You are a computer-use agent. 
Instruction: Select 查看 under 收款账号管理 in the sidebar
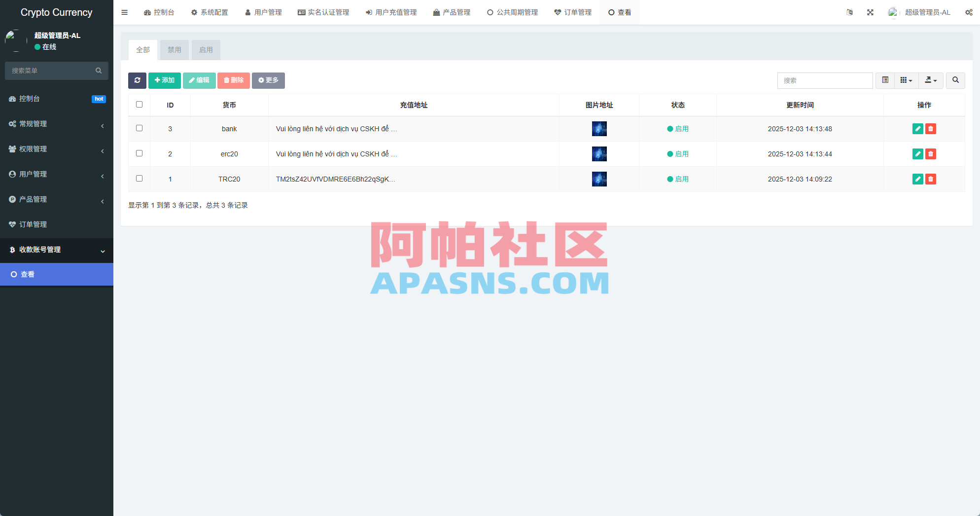(x=57, y=274)
